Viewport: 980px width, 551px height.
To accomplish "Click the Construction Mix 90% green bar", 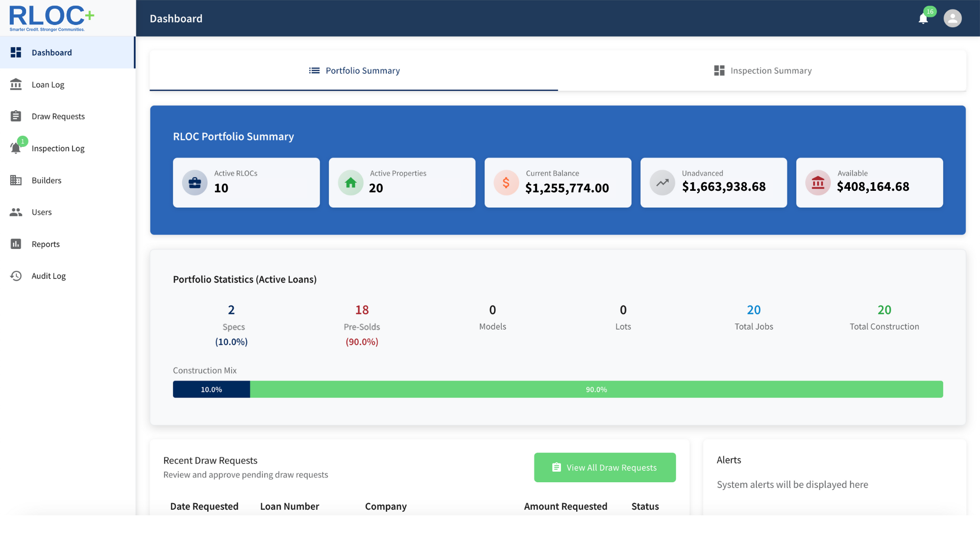I will click(x=596, y=389).
